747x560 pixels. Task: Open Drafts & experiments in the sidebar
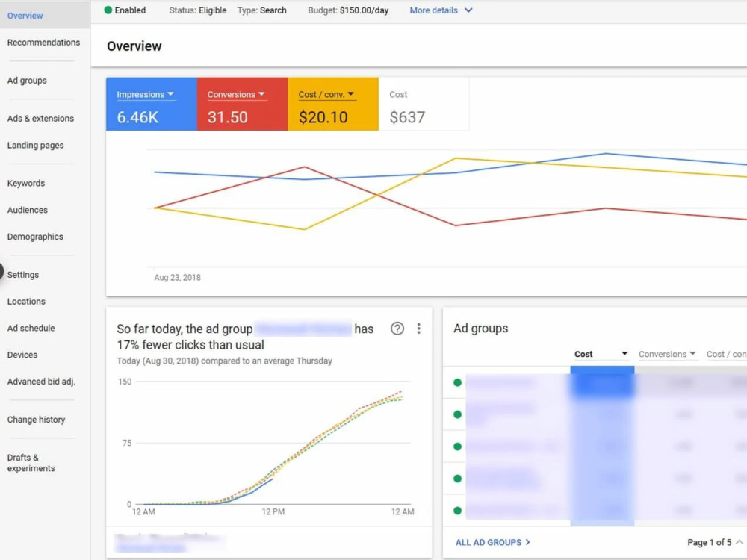[x=31, y=463]
